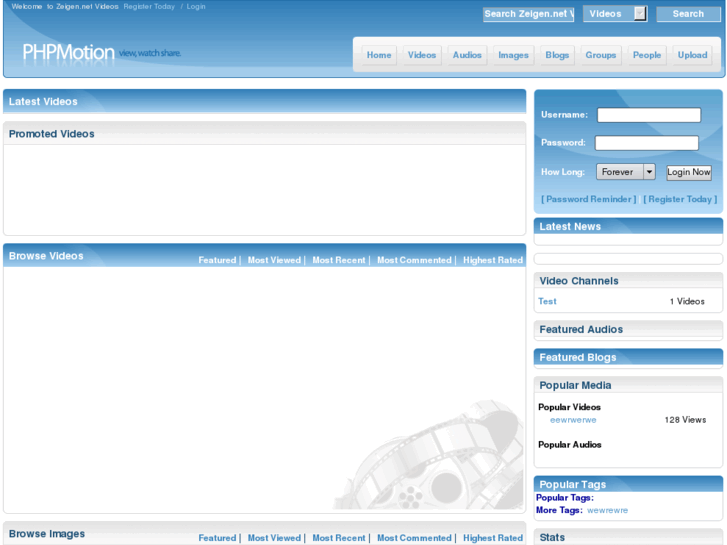Click Register Today in login box
This screenshot has height=545, width=727.
pos(680,199)
